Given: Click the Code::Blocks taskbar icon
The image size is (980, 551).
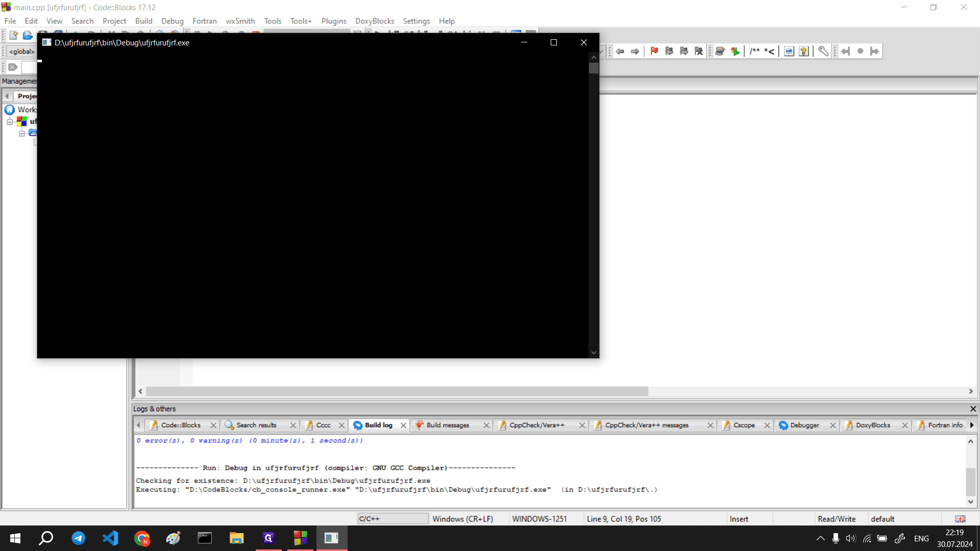Looking at the screenshot, I should pos(300,538).
